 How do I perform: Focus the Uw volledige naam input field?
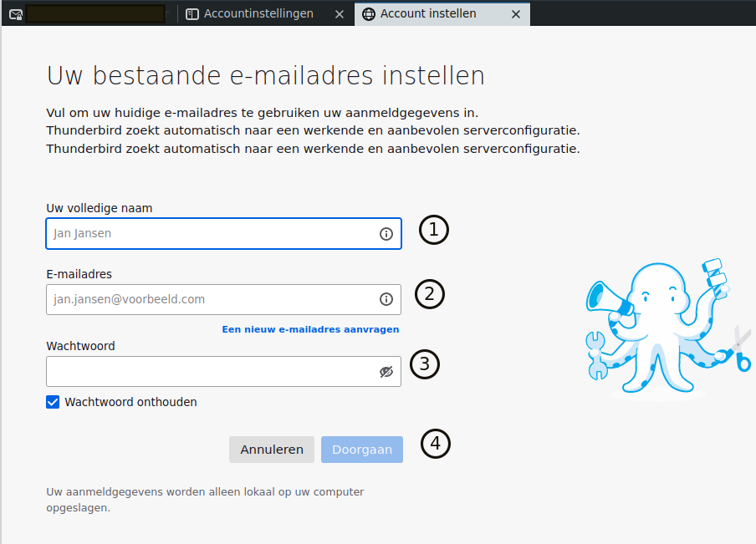click(224, 234)
